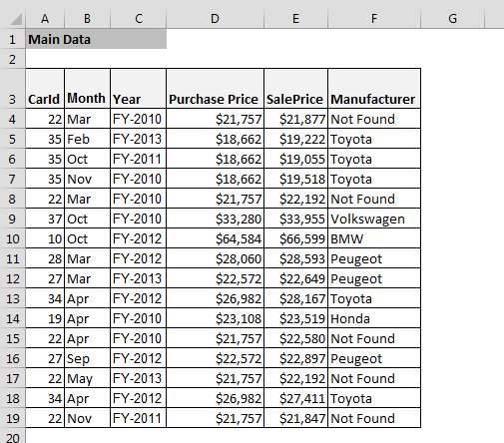
Task: Click the CarId header cell
Action: (x=45, y=89)
